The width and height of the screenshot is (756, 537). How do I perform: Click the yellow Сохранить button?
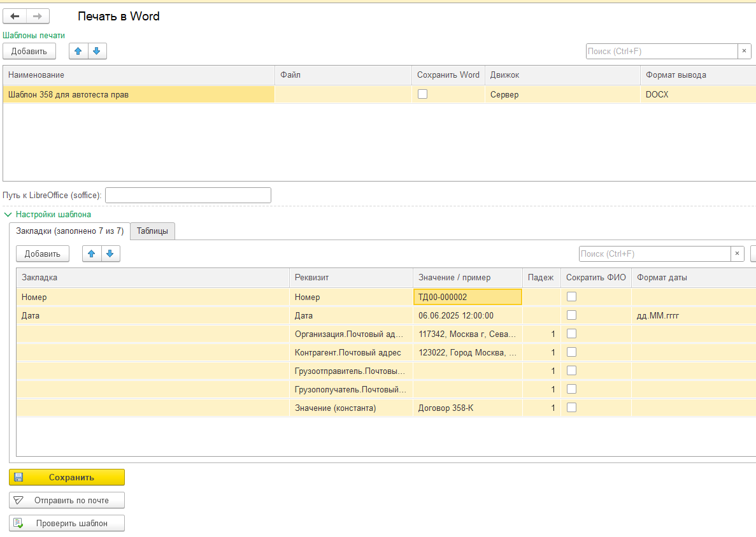tap(67, 477)
